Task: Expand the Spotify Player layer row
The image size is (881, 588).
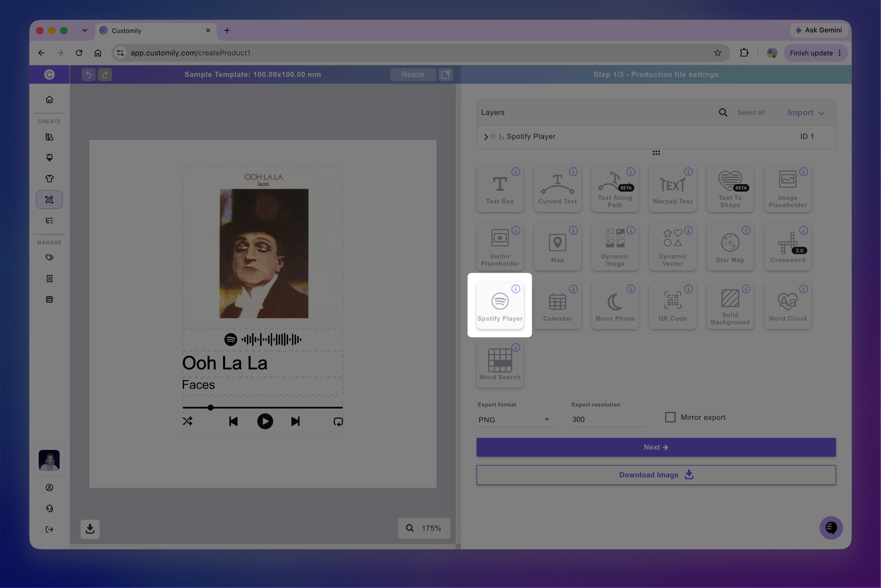Action: [486, 137]
